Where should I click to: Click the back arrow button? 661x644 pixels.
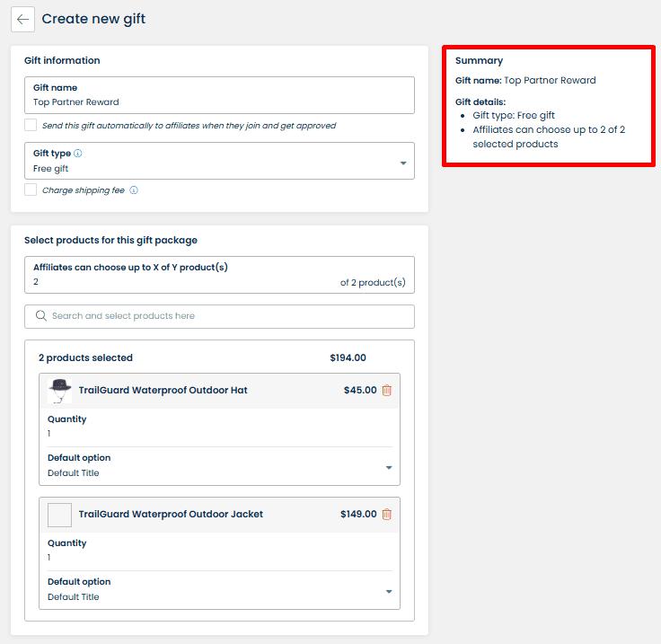coord(22,19)
